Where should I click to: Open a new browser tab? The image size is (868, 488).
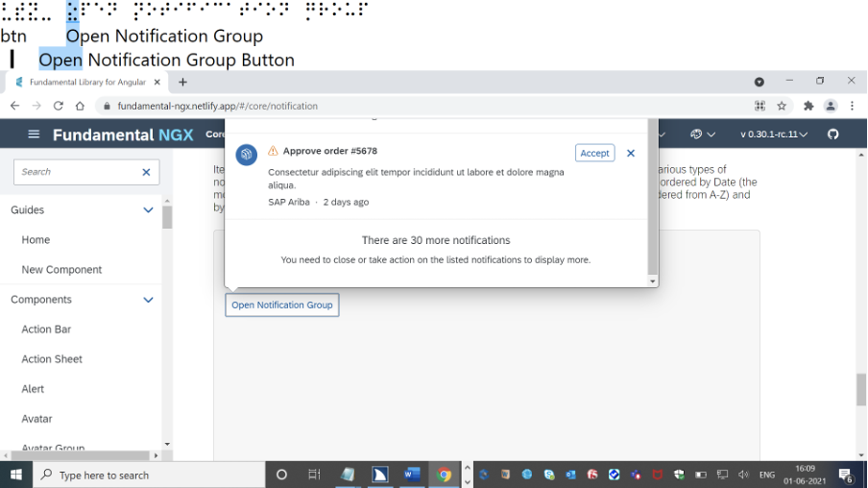click(182, 83)
